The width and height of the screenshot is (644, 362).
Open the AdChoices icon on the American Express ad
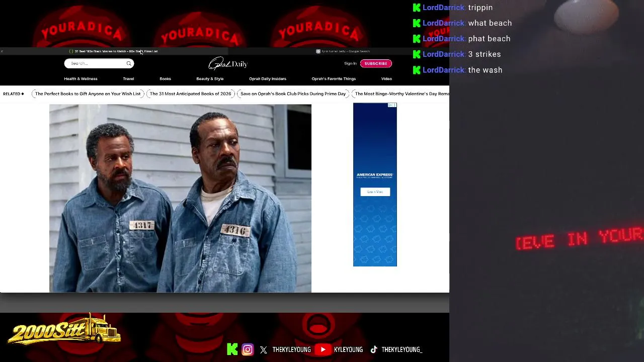(390, 105)
